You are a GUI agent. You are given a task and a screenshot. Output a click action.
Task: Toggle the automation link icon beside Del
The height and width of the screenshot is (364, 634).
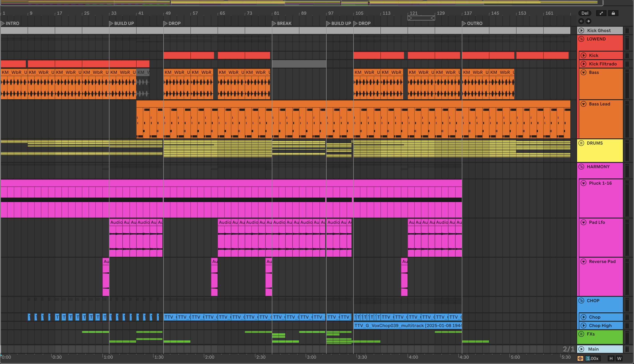[x=601, y=13]
